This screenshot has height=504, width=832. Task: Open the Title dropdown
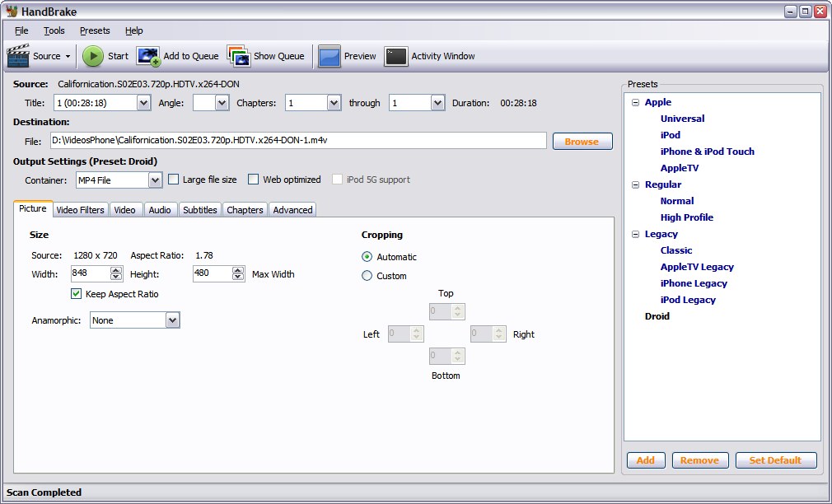coord(143,103)
